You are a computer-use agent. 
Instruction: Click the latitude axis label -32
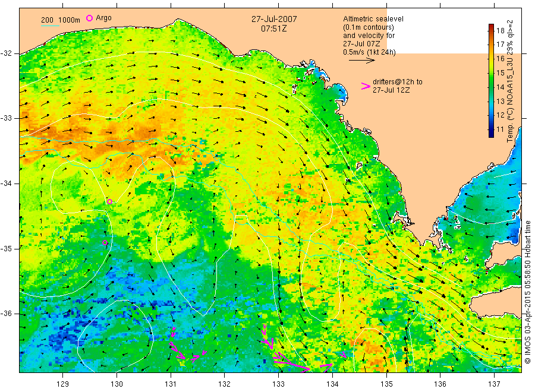click(6, 53)
